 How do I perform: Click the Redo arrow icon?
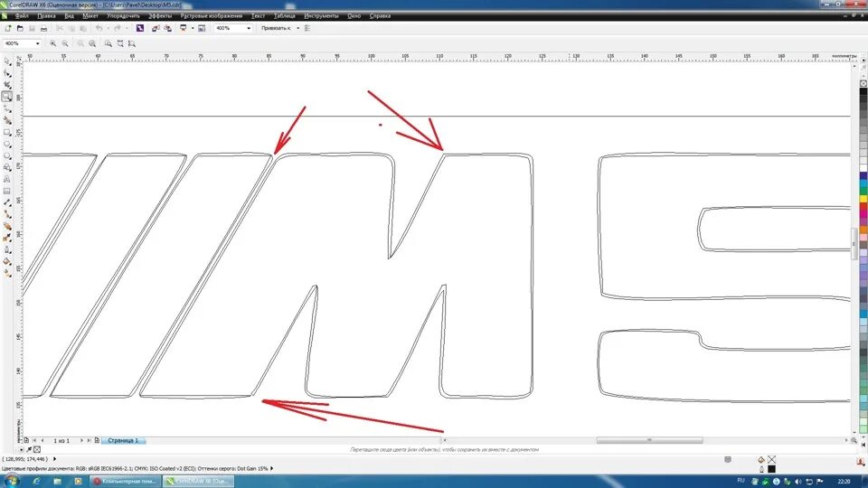pos(118,28)
